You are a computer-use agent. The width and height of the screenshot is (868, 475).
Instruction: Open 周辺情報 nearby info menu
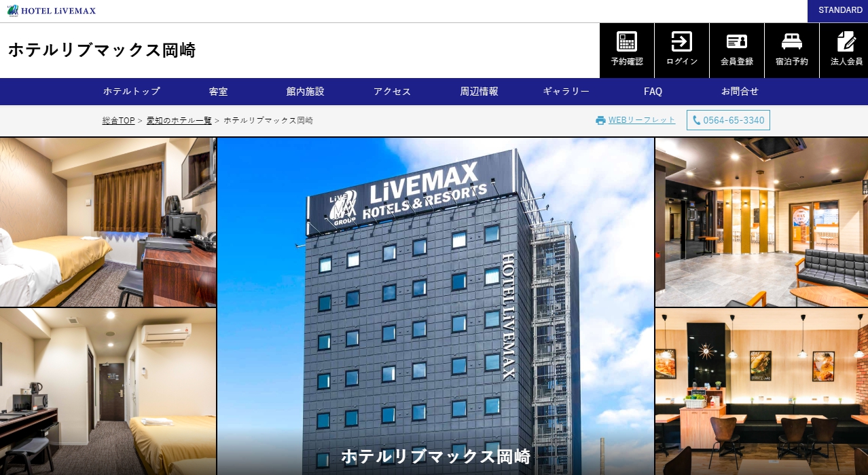coord(479,92)
